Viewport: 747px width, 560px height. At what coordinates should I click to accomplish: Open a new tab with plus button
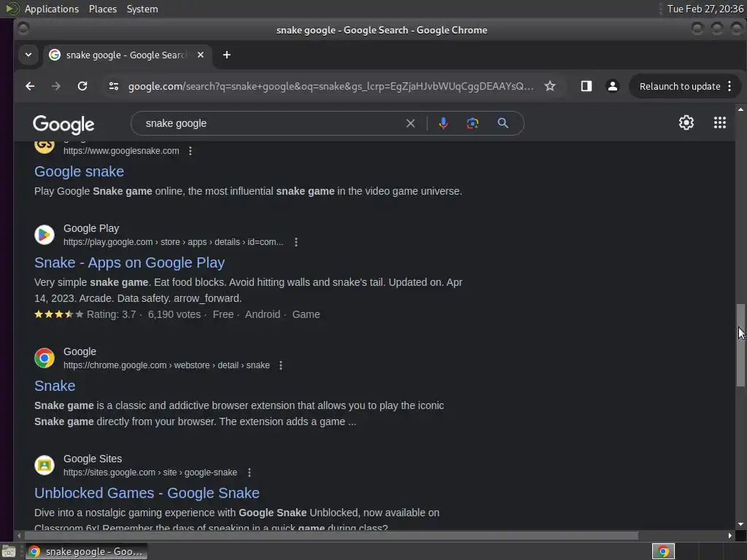[227, 55]
